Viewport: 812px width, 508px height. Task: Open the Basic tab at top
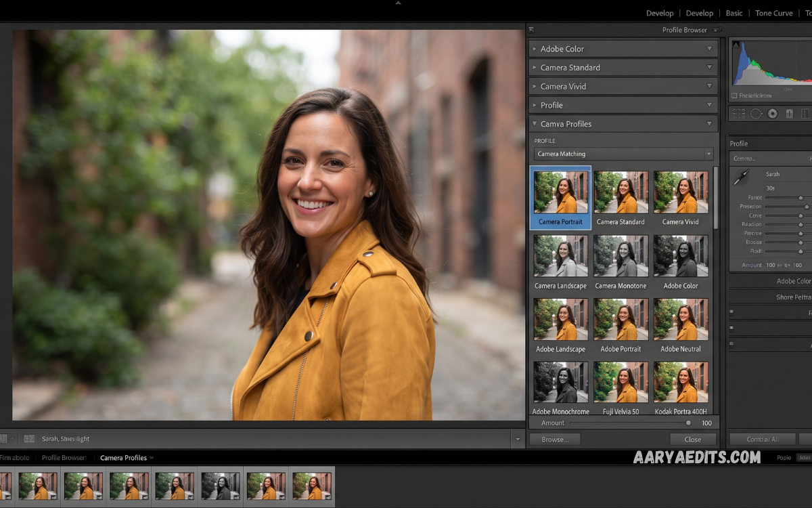pos(734,13)
